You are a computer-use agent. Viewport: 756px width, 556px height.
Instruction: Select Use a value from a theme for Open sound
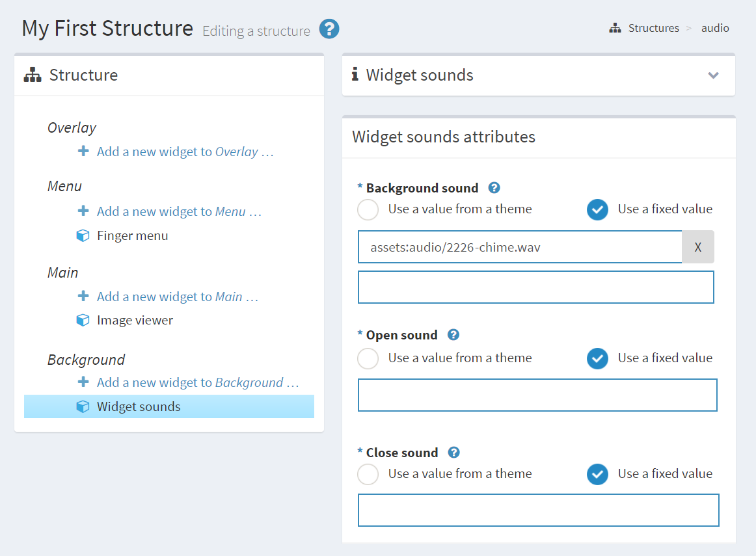pyautogui.click(x=368, y=358)
